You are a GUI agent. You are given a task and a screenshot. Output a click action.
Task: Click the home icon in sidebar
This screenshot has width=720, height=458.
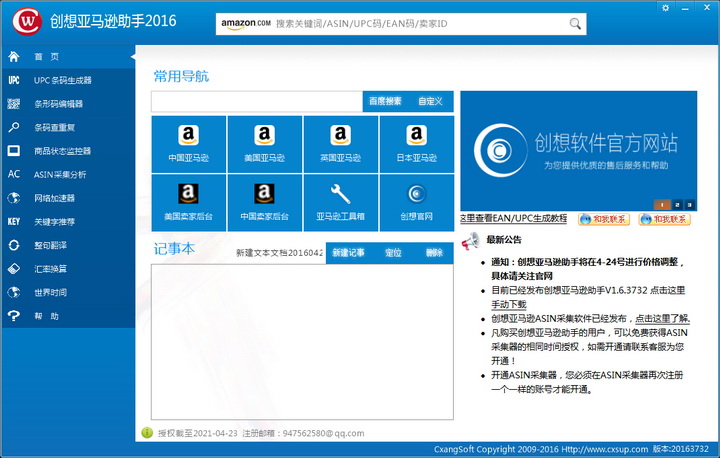[14, 57]
